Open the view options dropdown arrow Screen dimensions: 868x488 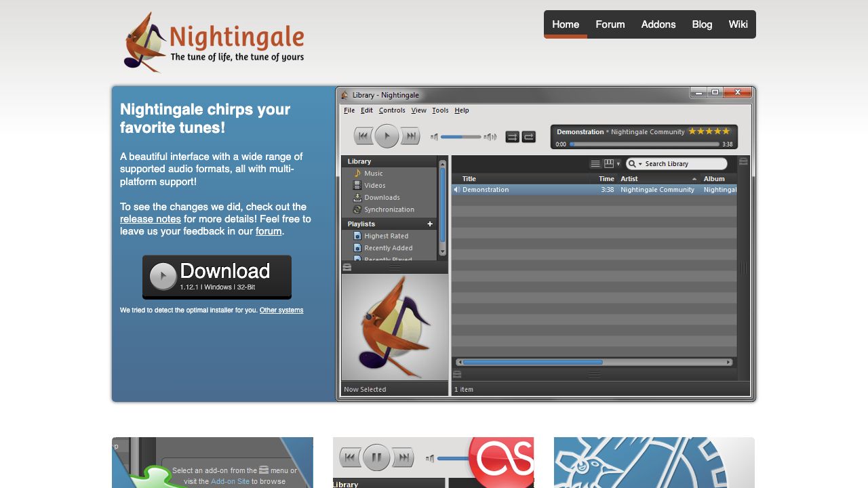click(x=618, y=164)
